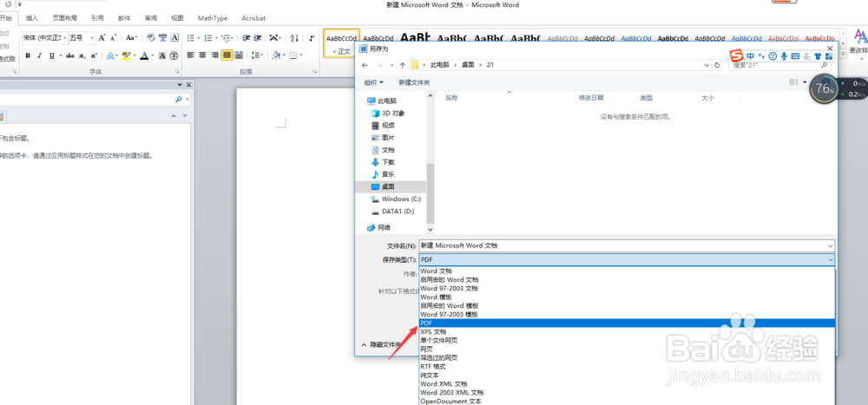This screenshot has height=405, width=868.
Task: Go back in save dialog navigation
Action: coord(365,65)
